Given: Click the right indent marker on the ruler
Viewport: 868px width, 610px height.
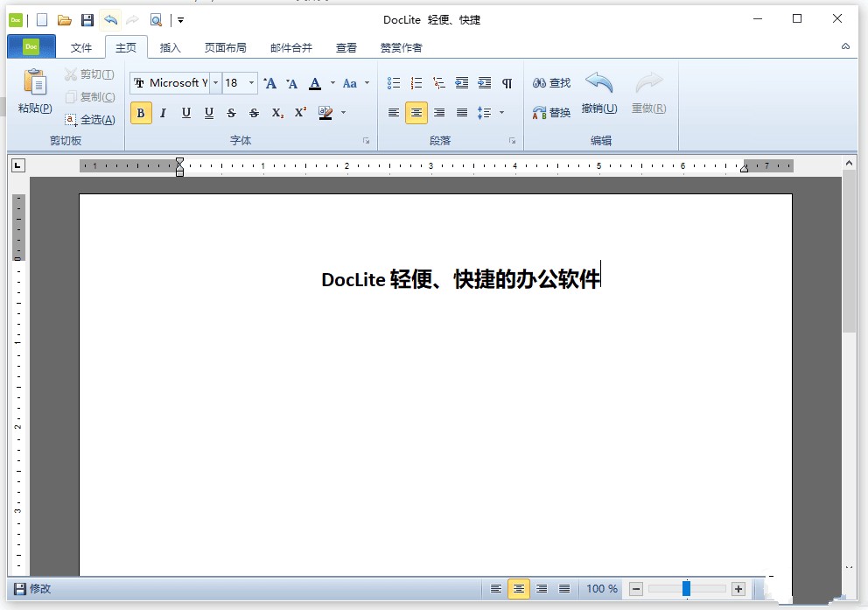Looking at the screenshot, I should click(x=744, y=168).
